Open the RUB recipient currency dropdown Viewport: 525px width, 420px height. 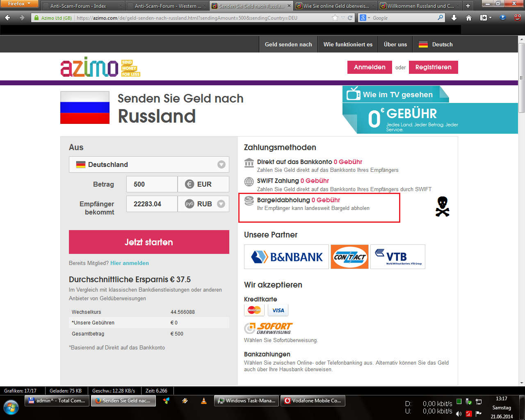tap(221, 204)
